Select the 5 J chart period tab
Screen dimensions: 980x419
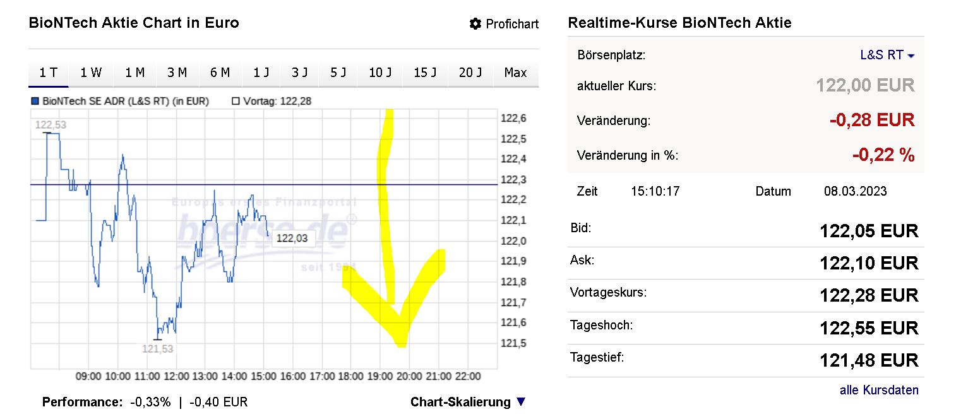[338, 73]
